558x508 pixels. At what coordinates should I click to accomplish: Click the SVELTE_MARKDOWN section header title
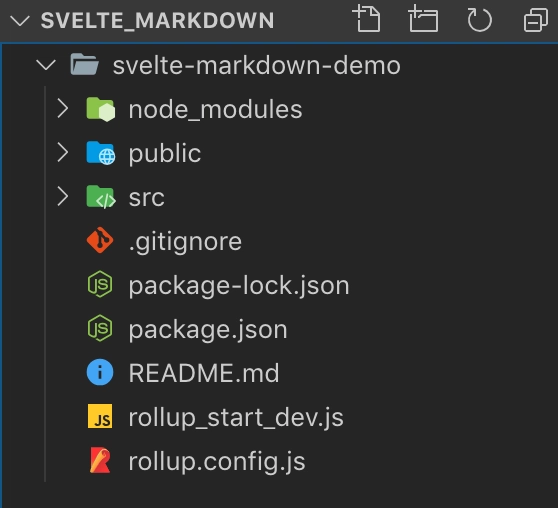[x=157, y=20]
